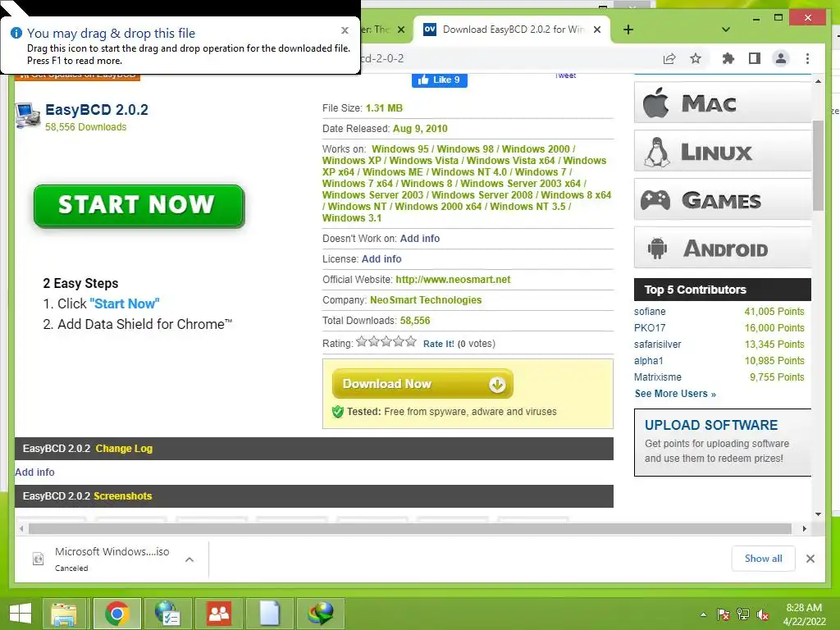The height and width of the screenshot is (630, 840).
Task: Close the drag & drop tooltip
Action: pyautogui.click(x=345, y=30)
